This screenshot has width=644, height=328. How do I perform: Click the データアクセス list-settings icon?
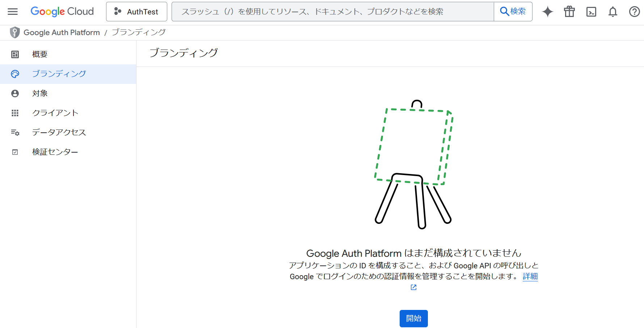[15, 132]
